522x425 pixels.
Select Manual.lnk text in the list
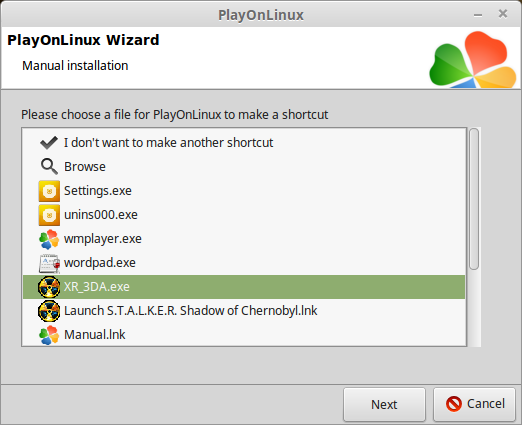(95, 335)
